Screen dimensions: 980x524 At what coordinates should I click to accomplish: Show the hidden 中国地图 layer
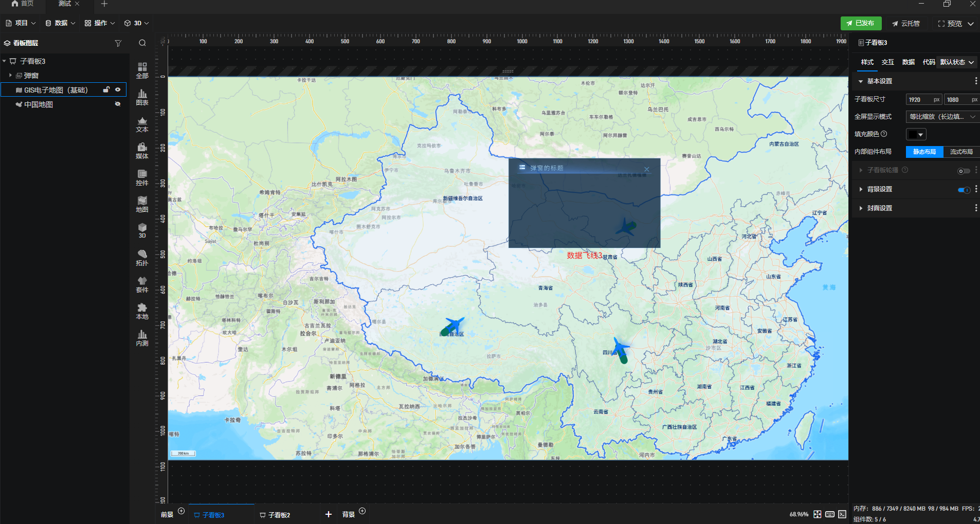118,104
